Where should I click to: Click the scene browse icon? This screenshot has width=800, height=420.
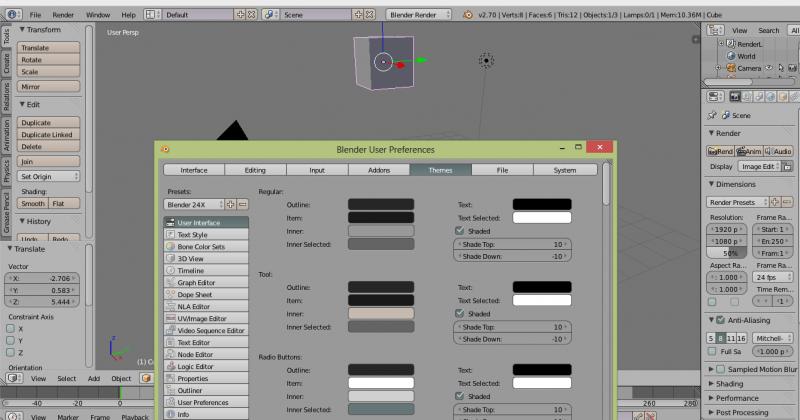pos(270,14)
